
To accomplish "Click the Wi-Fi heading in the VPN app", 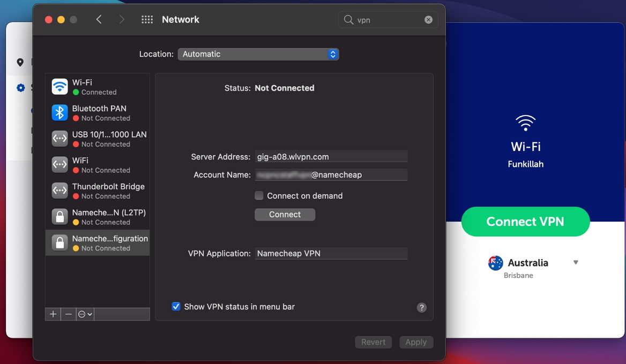I will [x=525, y=147].
